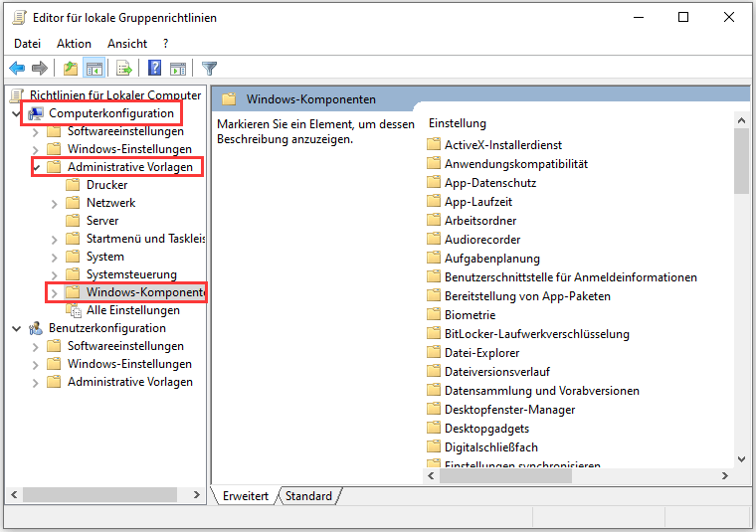The height and width of the screenshot is (532, 756).
Task: Toggle the action pane toolbar icon
Action: (178, 69)
